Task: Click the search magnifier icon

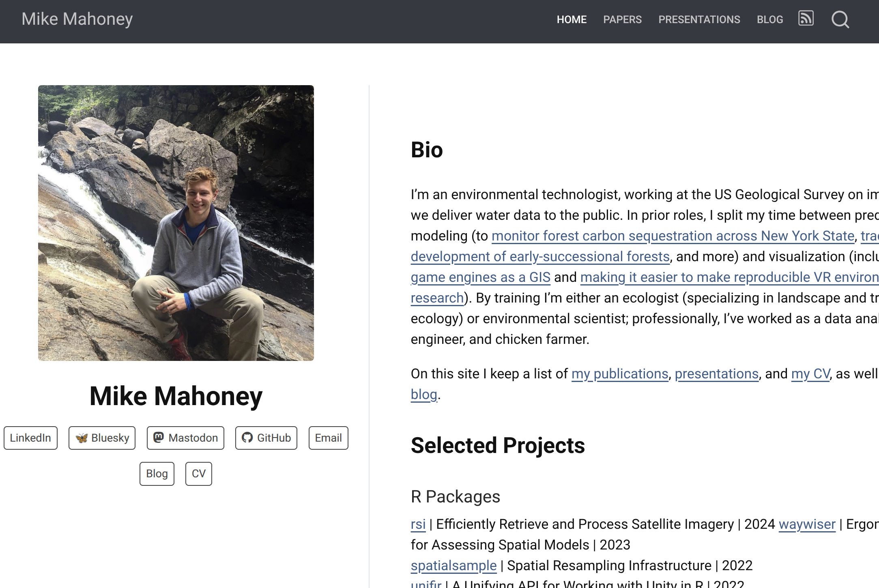Action: pos(840,19)
